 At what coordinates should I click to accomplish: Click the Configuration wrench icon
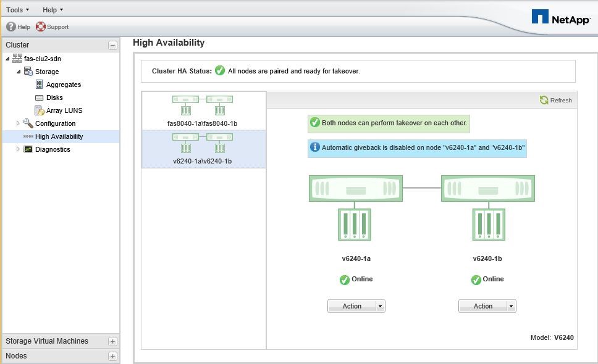[28, 123]
